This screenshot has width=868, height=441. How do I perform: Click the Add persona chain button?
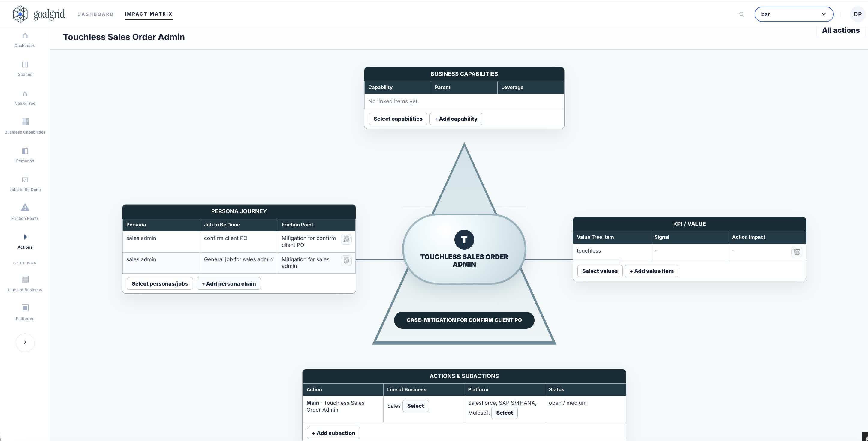coord(228,284)
